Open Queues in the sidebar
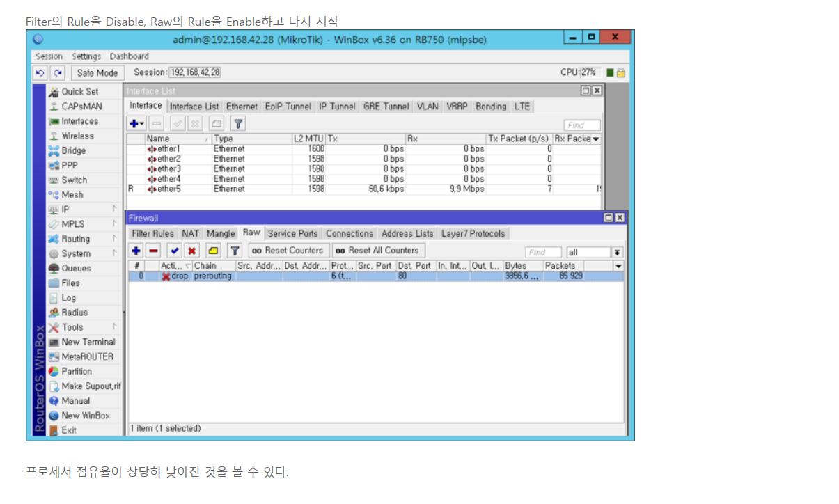This screenshot has height=504, width=839. click(x=76, y=268)
